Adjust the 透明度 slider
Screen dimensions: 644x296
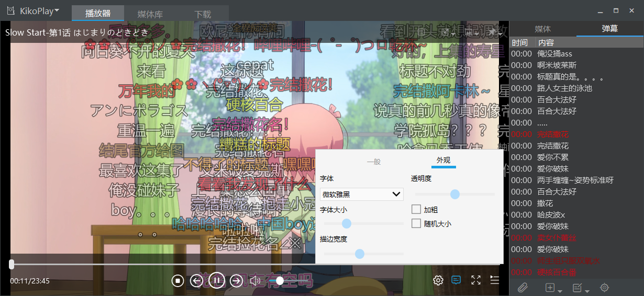pos(454,194)
